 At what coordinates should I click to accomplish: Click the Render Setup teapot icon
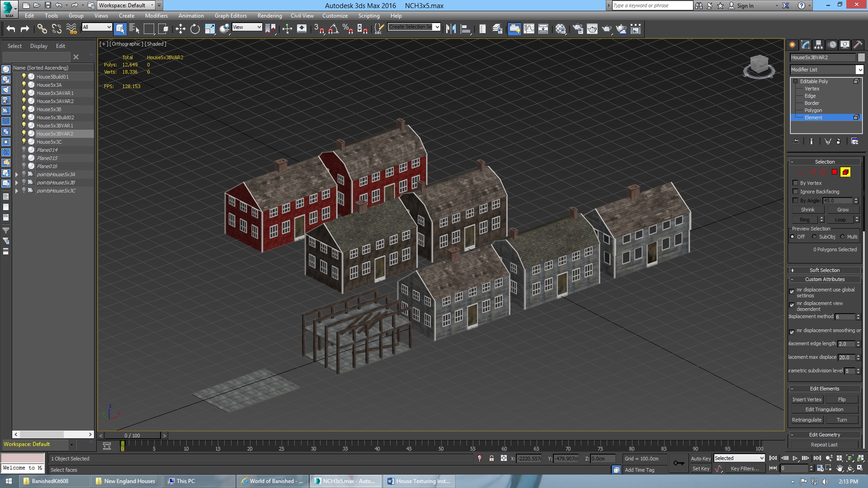click(577, 29)
